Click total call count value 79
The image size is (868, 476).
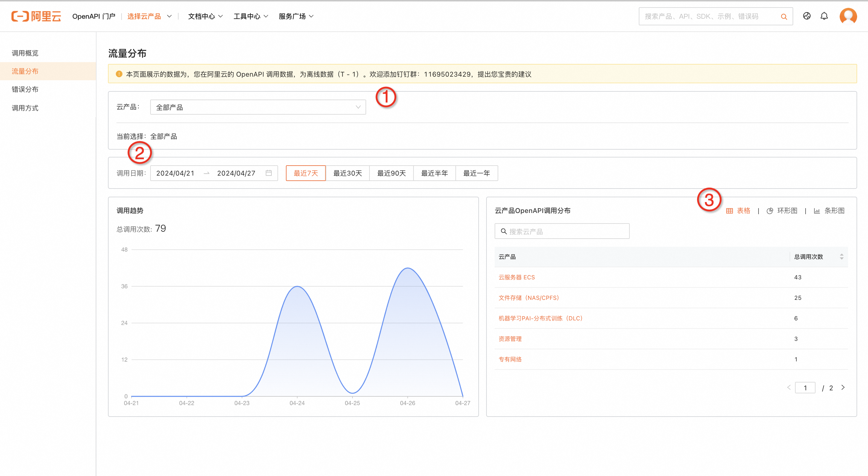tap(160, 228)
